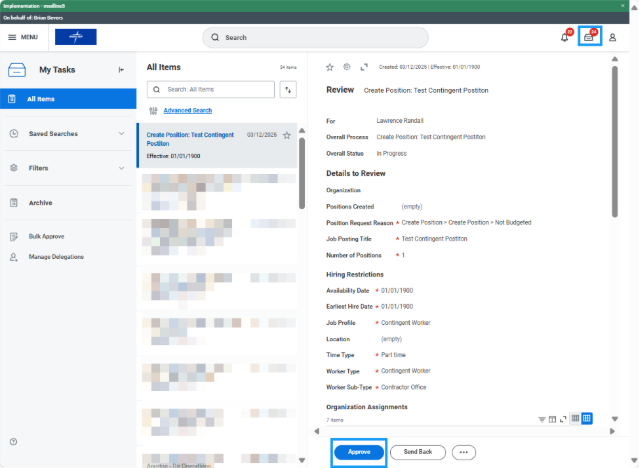Close the Implementation banner with X
Screen dimensions: 639x468
point(623,6)
